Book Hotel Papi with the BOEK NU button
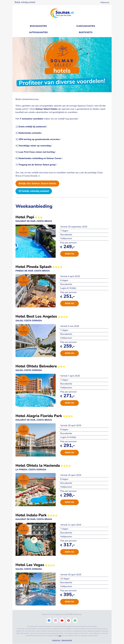 coord(69,254)
